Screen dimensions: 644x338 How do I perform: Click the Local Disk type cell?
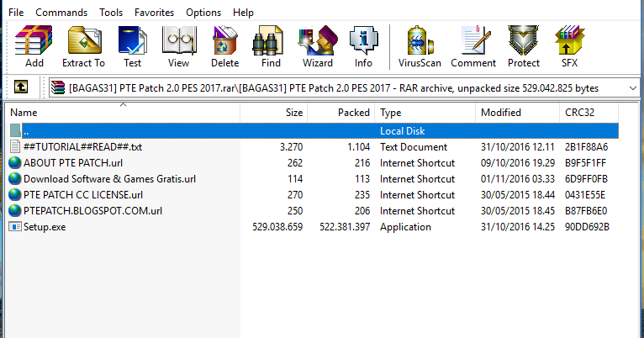402,131
